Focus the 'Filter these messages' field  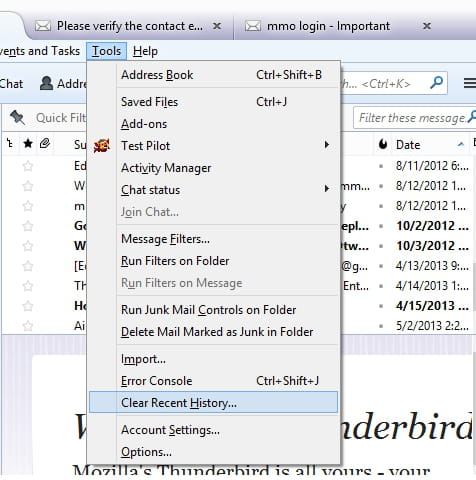415,118
